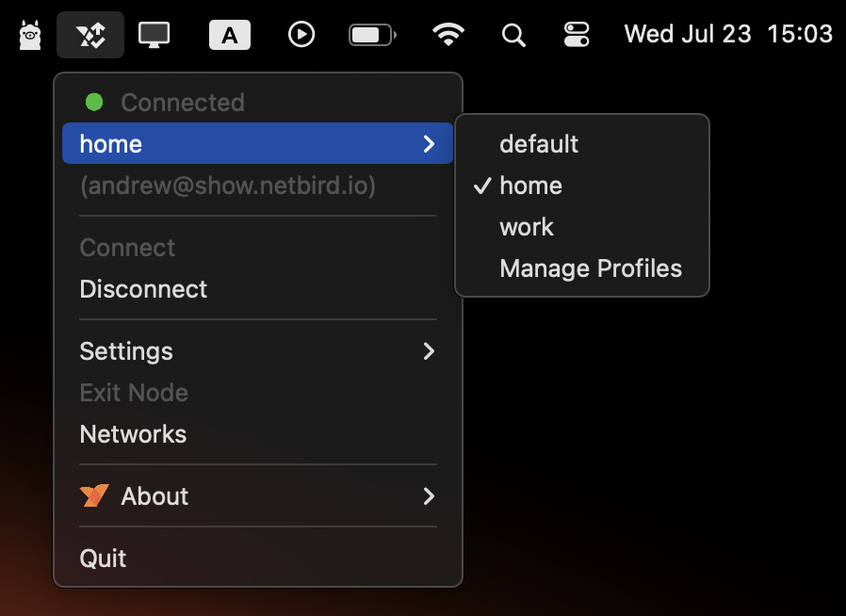Click the leftmost animal icon in menu bar

coord(28,34)
